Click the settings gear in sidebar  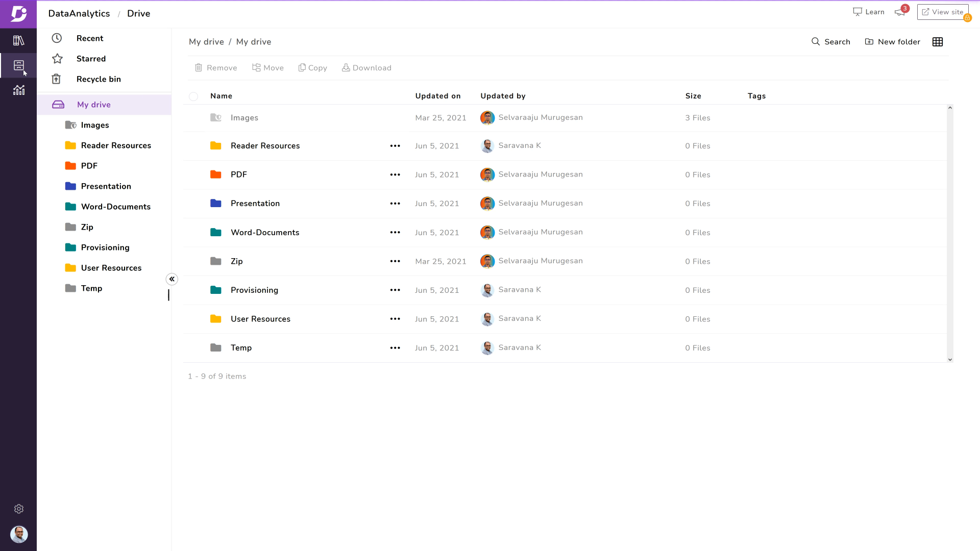tap(19, 509)
